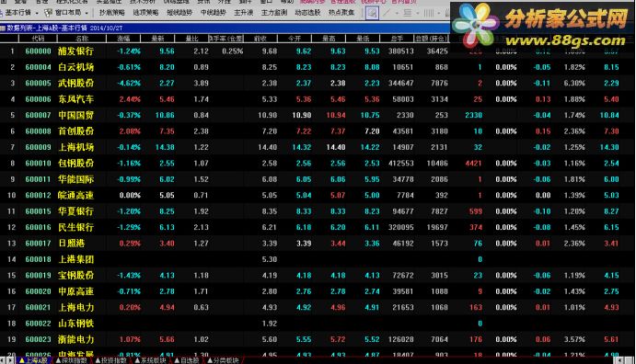Select the 华能国际 stock row

click(x=318, y=179)
